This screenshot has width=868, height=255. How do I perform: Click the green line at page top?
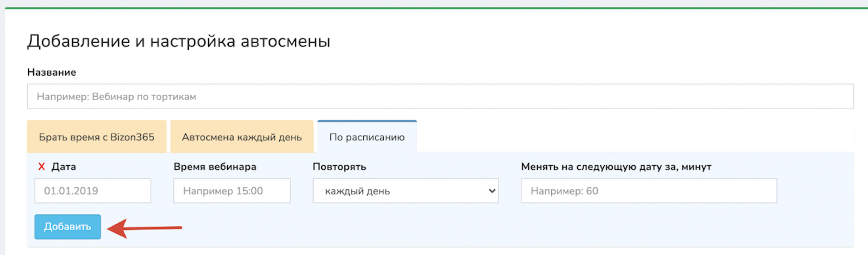click(x=434, y=8)
